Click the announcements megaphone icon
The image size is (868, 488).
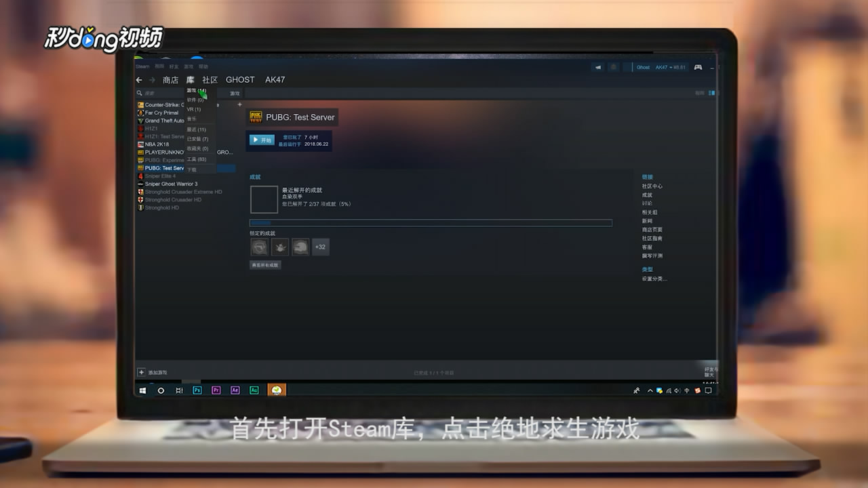pyautogui.click(x=598, y=67)
